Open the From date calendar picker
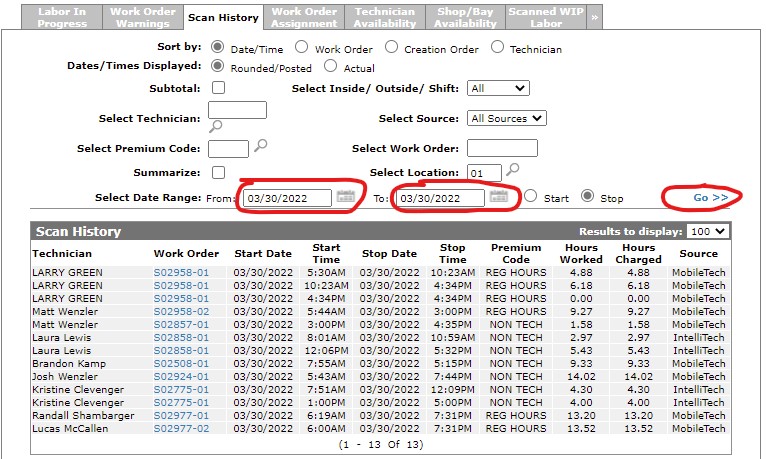 [346, 197]
